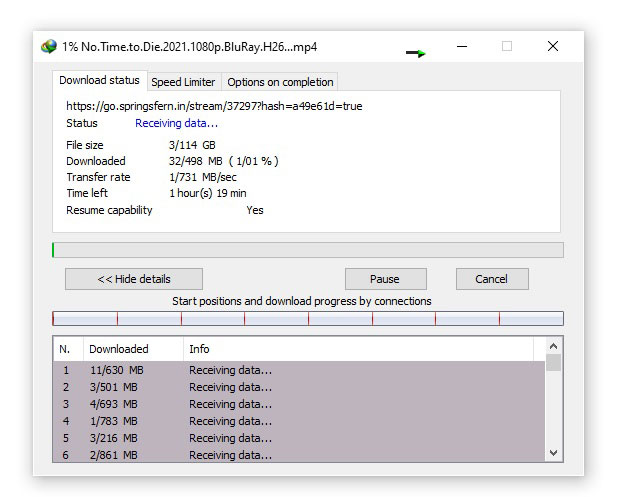
Task: Pause the download
Action: (385, 279)
